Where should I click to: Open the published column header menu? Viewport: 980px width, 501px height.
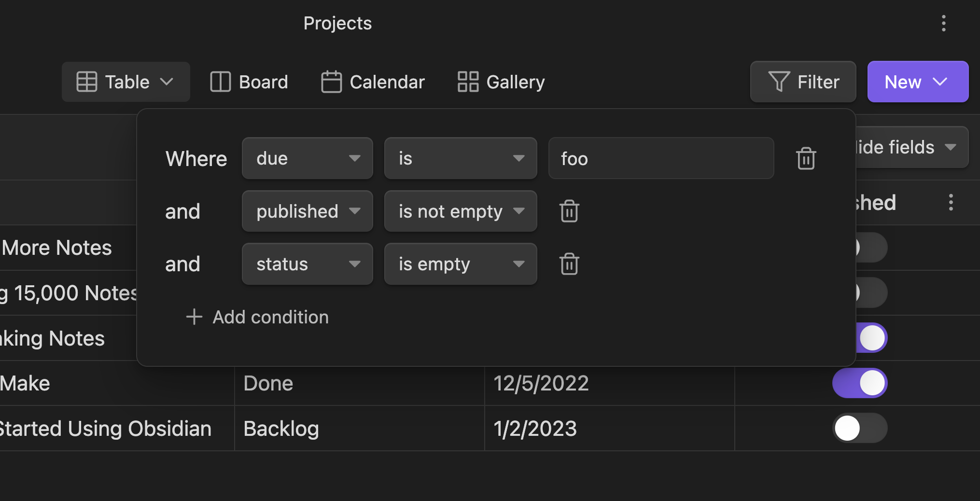pos(951,202)
